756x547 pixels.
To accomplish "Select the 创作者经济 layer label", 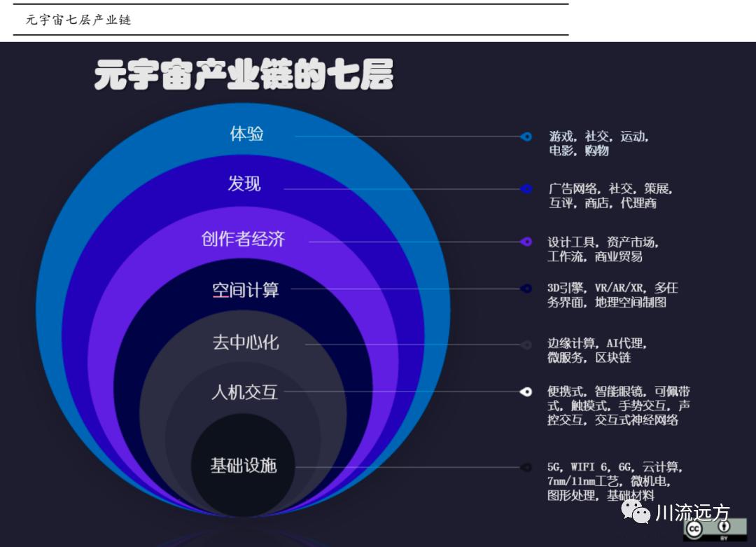I will pos(244,238).
